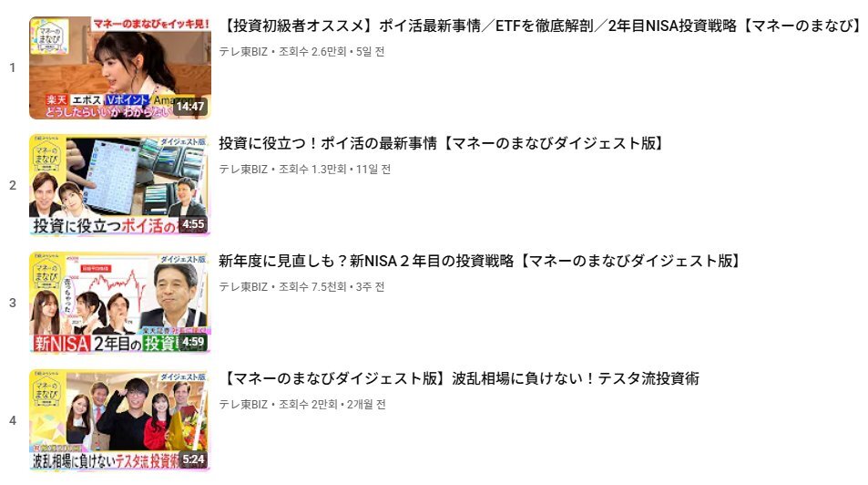Screen dimensions: 868x485
Task: Open the third video thumbnail with 4:59 duration
Action: pos(120,303)
